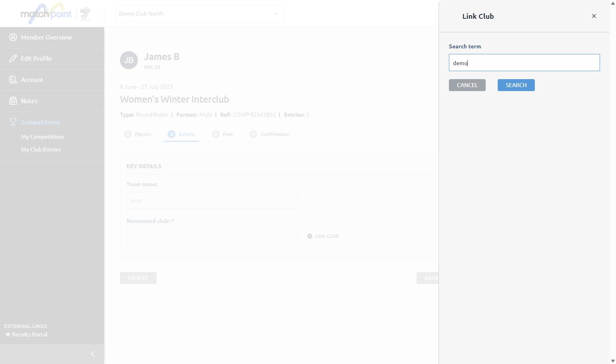Click the Women's Winter Interclub heading
This screenshot has width=616, height=364.
coord(175,99)
